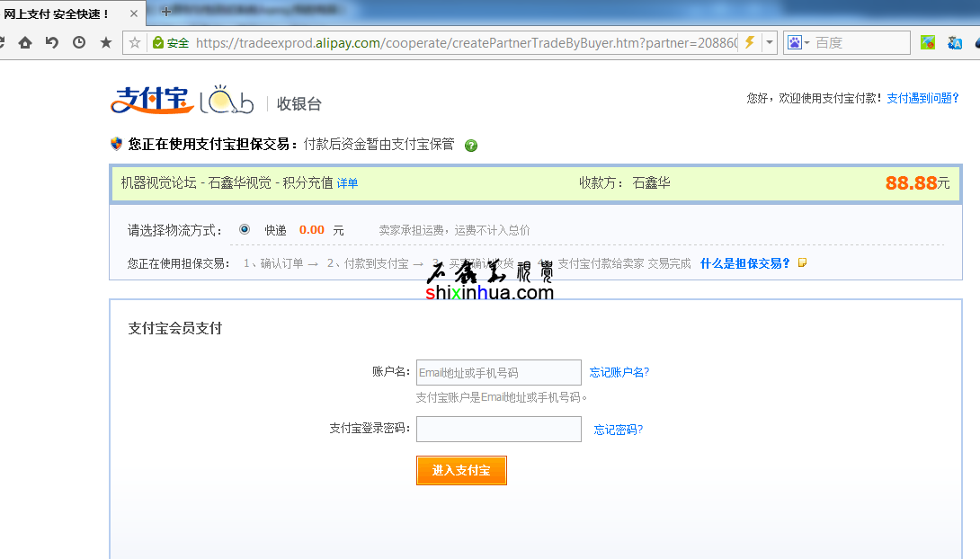Focus the 支付宝登录密码 password field
This screenshot has width=980, height=559.
(498, 429)
